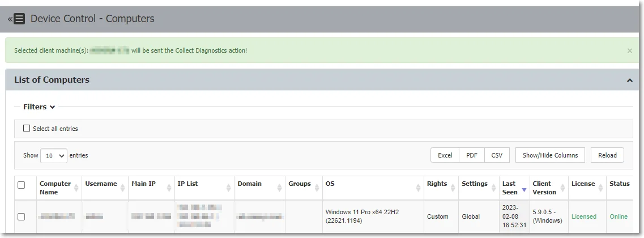The image size is (644, 238).
Task: Click the green Licensed status text
Action: pos(583,216)
